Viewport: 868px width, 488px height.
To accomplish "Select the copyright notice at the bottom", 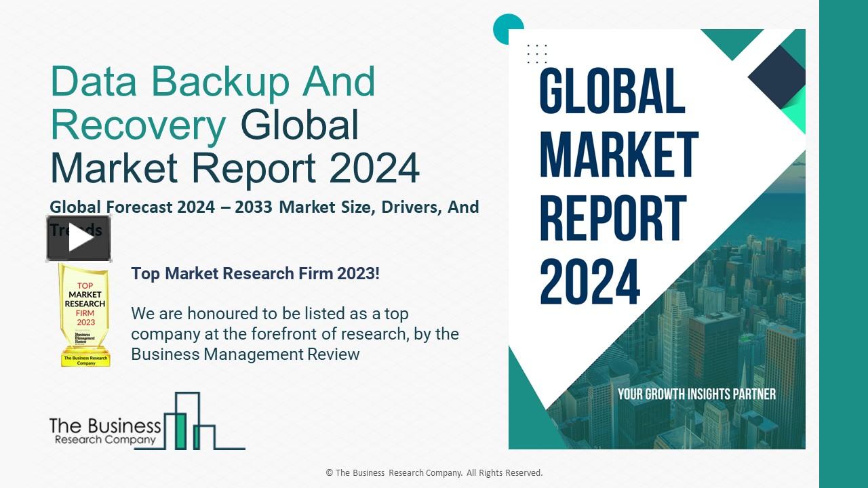I will [x=434, y=472].
